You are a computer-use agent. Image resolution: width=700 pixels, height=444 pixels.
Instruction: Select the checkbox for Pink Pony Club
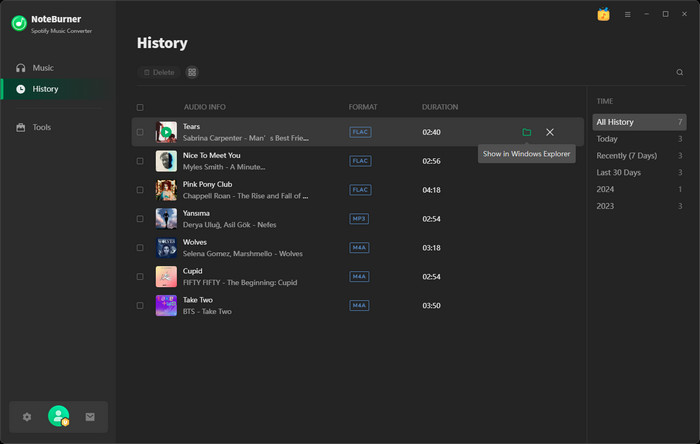click(140, 190)
